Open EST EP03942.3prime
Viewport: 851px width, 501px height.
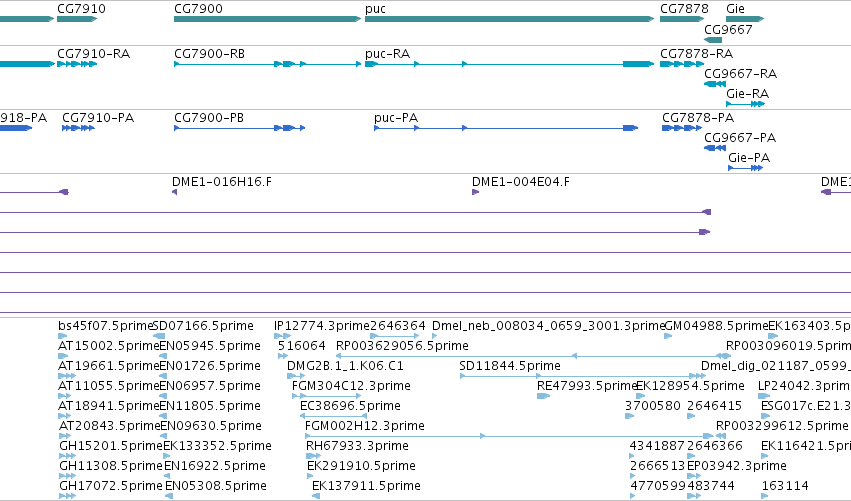coord(736,467)
